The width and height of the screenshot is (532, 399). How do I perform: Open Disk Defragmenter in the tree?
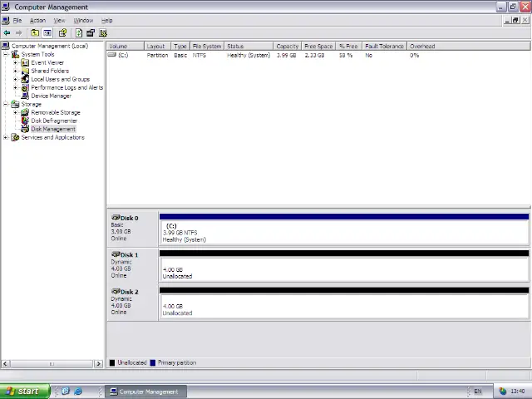tap(54, 121)
